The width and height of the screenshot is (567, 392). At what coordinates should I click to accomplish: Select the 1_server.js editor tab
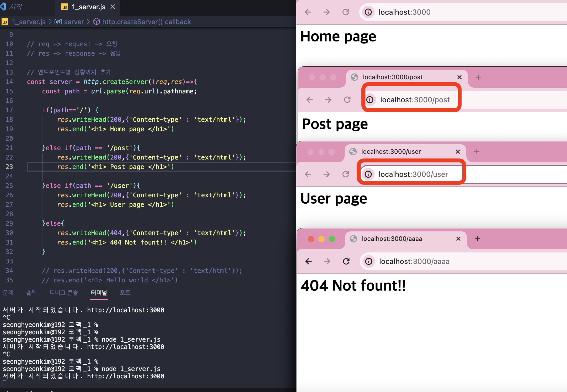[x=88, y=7]
